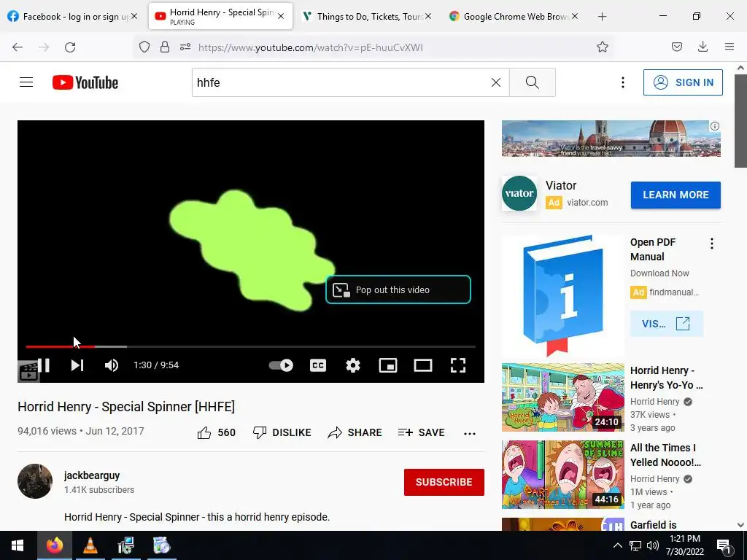Switch to Google Chrome Web Browser tab
747x560 pixels.
click(514, 16)
